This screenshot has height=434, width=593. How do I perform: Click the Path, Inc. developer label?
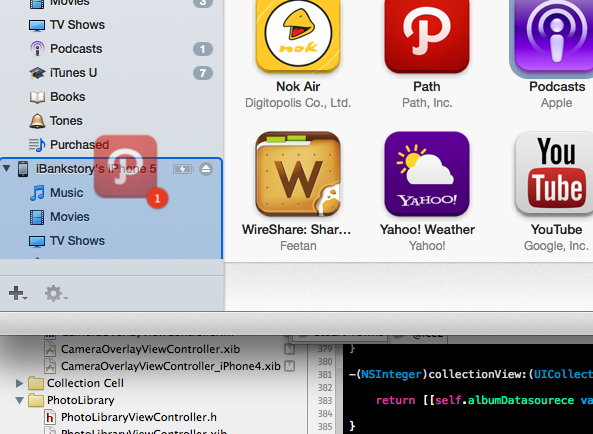[427, 103]
